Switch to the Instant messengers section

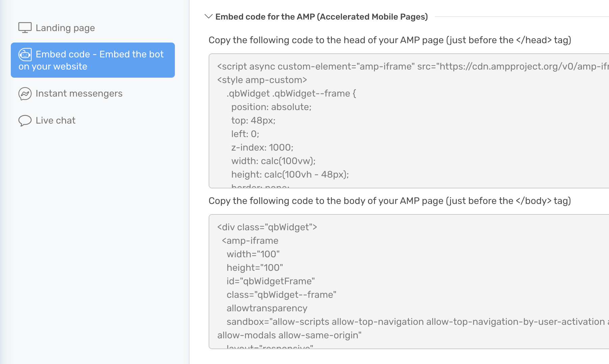point(79,94)
